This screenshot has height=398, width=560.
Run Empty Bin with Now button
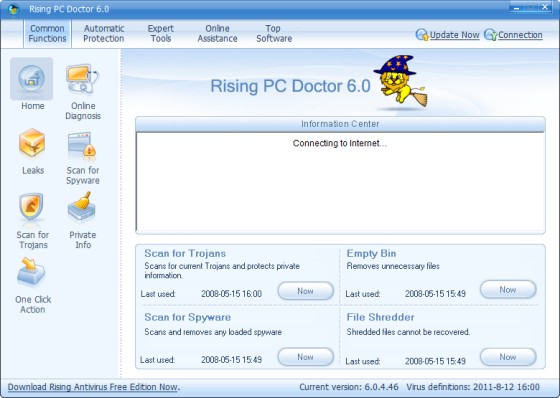508,289
